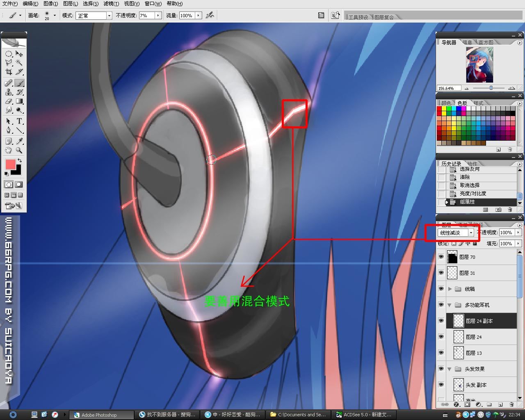
Task: Collapse the 头发效果 layer group
Action: tap(450, 369)
